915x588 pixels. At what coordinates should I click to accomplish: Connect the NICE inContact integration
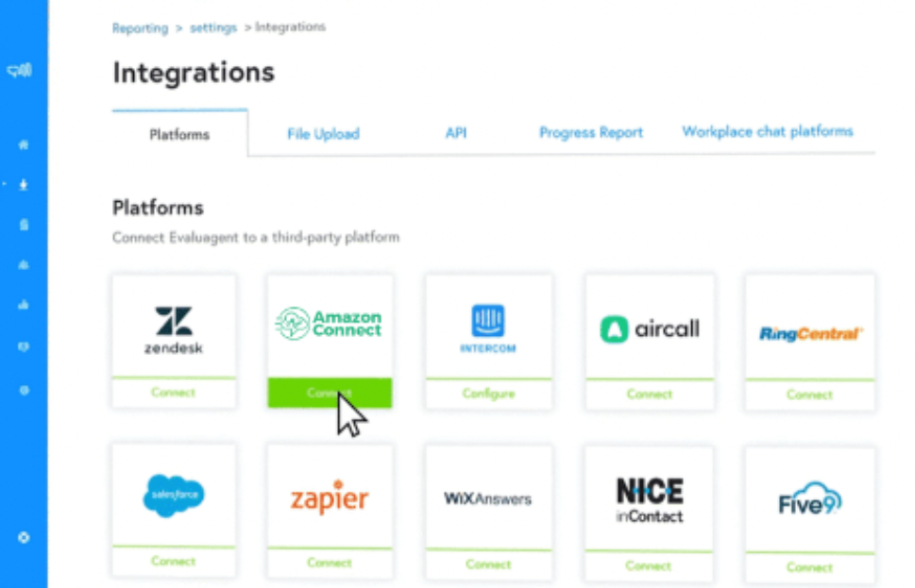click(649, 566)
